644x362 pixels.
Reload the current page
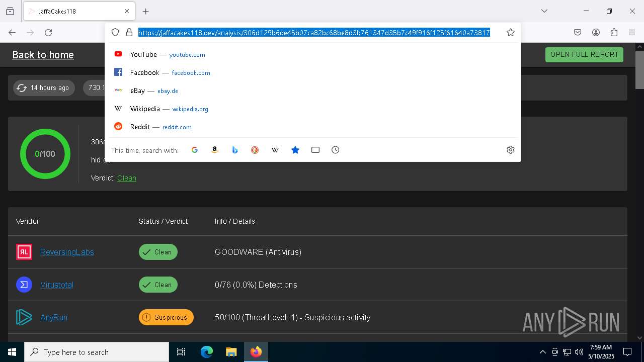(x=48, y=32)
